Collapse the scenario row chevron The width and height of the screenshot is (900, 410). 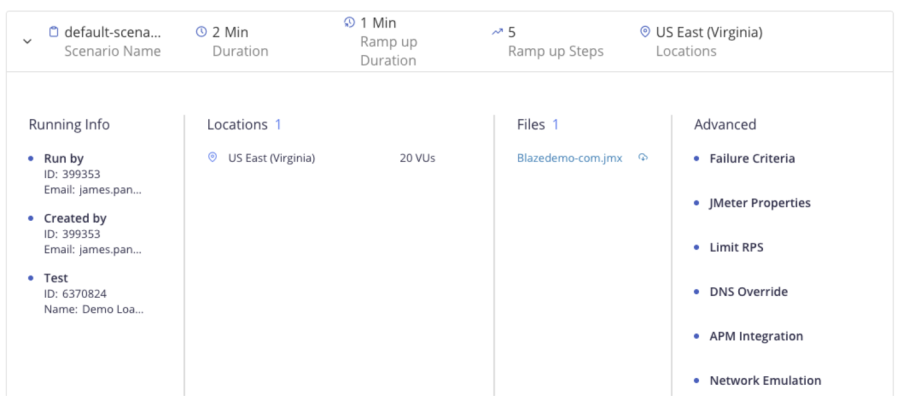click(x=26, y=41)
